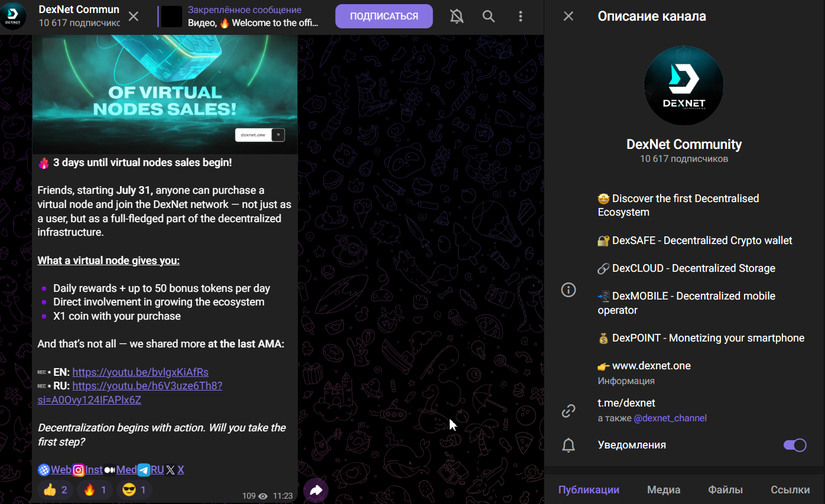Screen dimensions: 825x504
Task: Click '10 617 подписчиков' under profile name
Action: (x=684, y=159)
